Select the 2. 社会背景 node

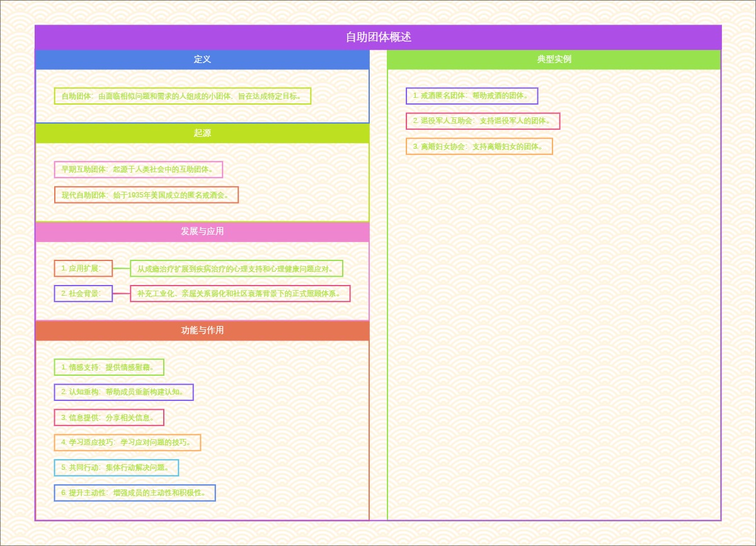click(83, 294)
